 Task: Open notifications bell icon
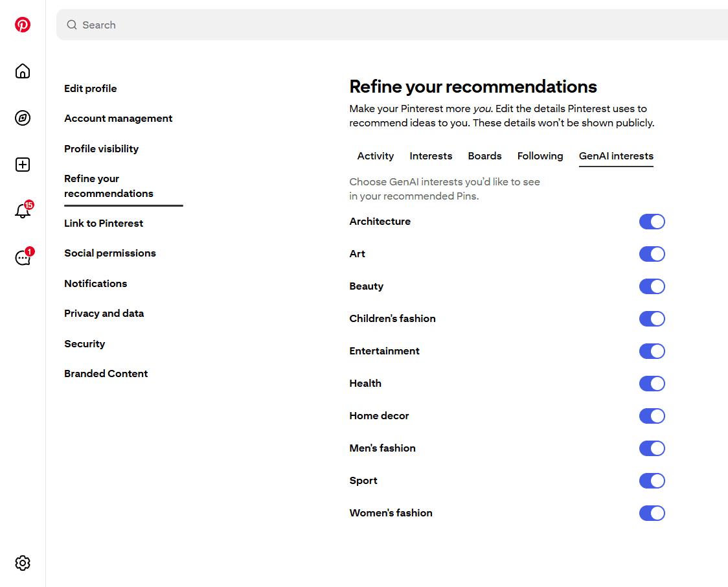(22, 211)
